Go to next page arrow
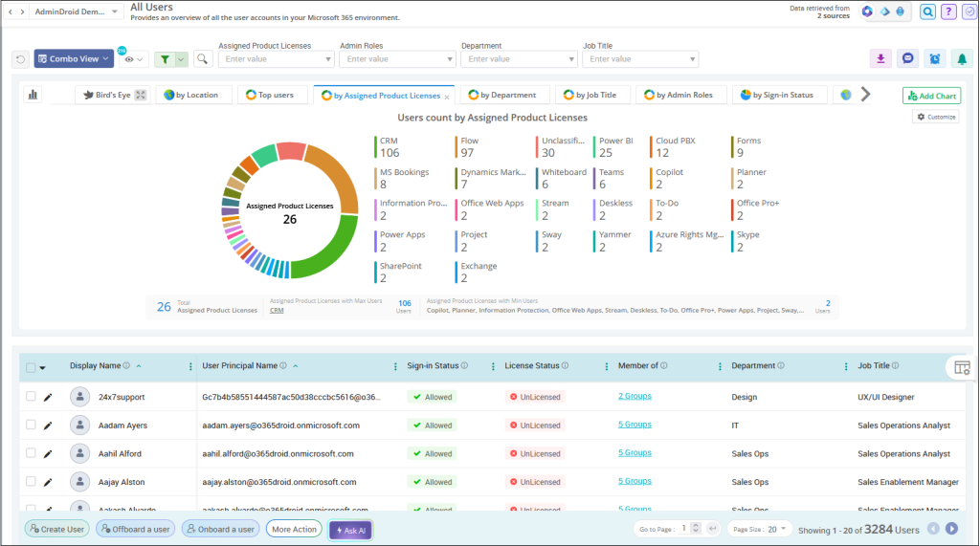980x546 pixels. pyautogui.click(x=951, y=529)
